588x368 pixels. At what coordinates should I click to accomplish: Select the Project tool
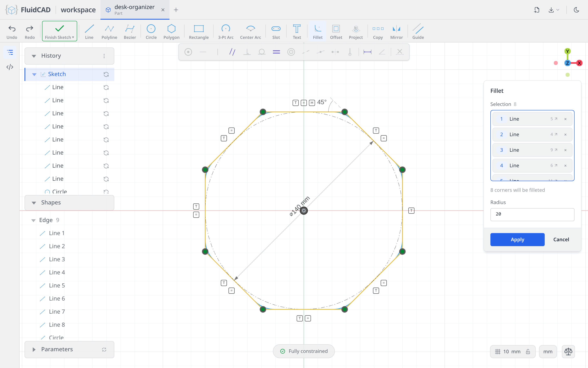(x=356, y=32)
